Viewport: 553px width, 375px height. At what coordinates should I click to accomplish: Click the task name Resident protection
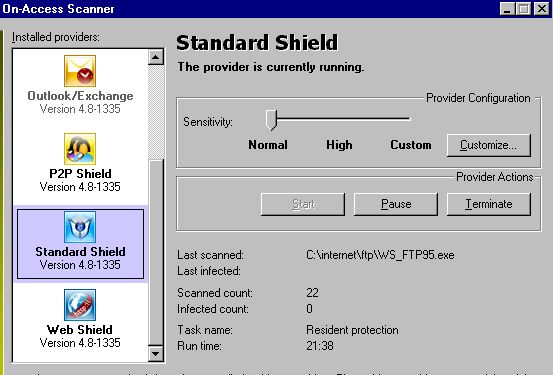(352, 330)
